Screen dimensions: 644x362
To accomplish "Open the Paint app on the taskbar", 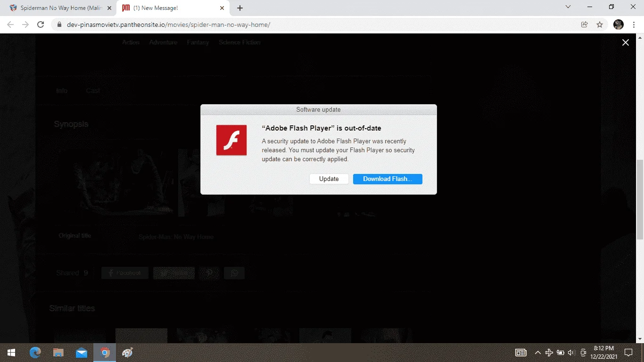I will 128,353.
